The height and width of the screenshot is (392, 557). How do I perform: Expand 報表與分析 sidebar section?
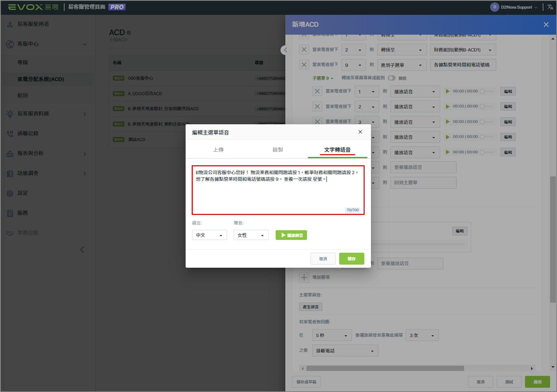coord(47,153)
